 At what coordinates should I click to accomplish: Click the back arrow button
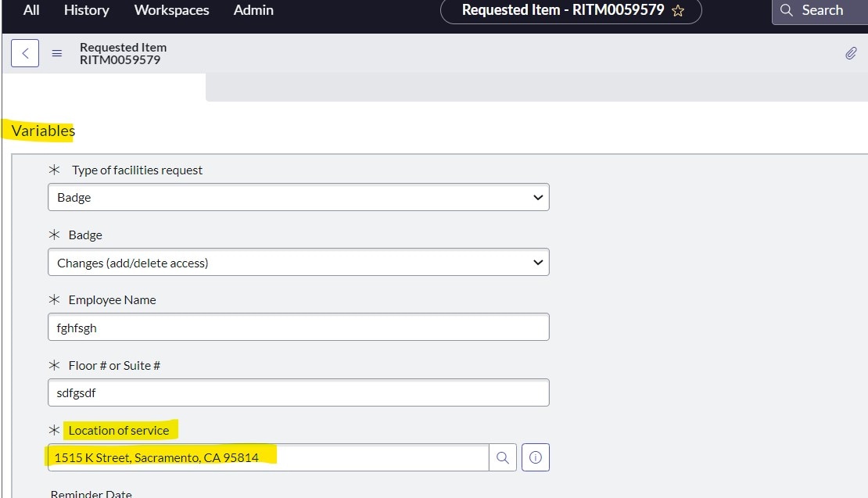[x=25, y=53]
